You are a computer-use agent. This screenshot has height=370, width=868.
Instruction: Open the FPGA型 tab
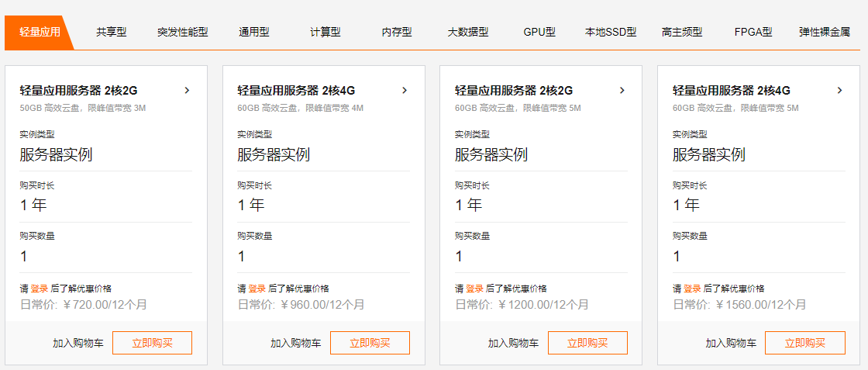click(x=753, y=32)
